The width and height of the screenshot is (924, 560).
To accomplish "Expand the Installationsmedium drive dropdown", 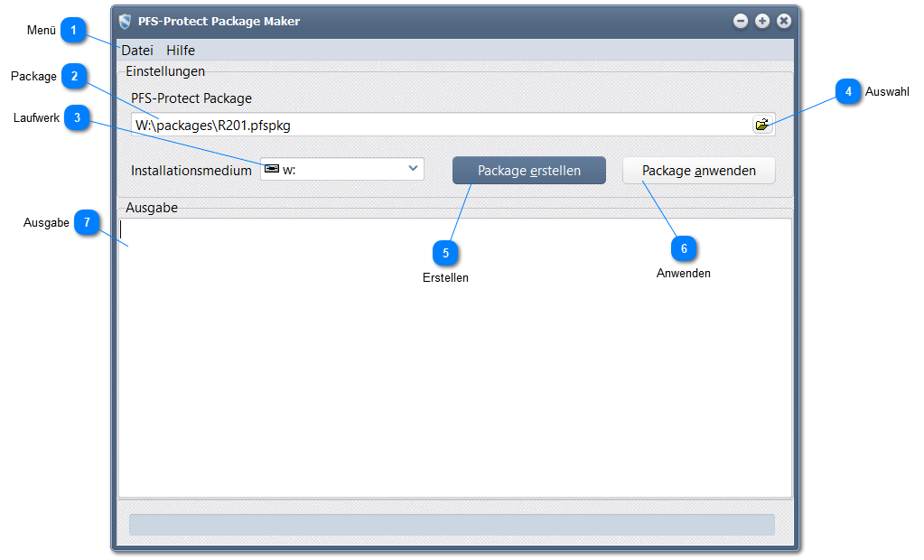I will (412, 168).
